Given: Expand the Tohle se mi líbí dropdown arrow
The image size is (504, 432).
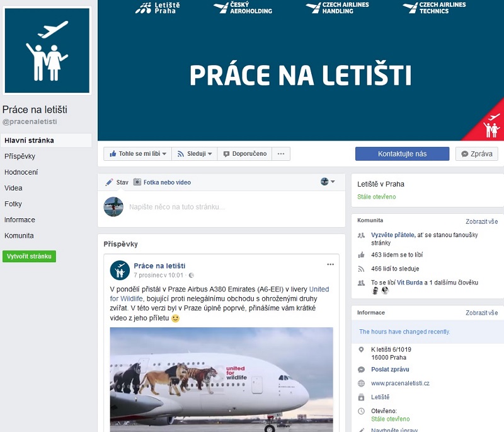Looking at the screenshot, I should point(164,154).
